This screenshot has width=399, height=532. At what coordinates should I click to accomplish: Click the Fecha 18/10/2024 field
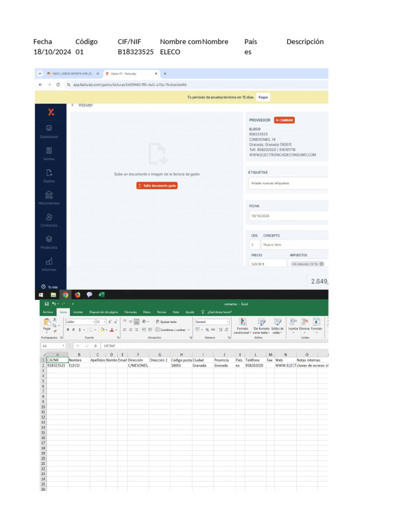pyautogui.click(x=289, y=216)
